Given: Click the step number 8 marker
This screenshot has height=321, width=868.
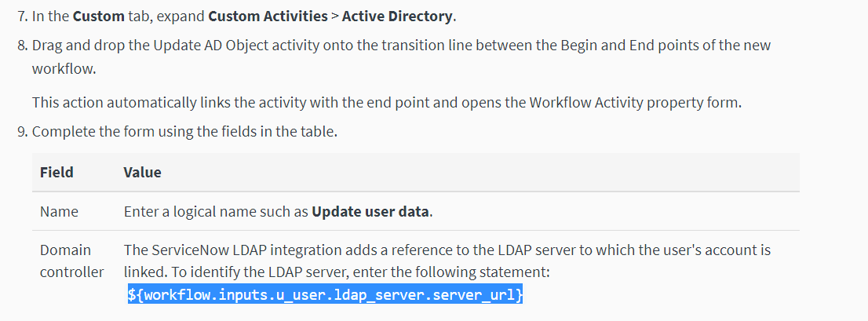Looking at the screenshot, I should (21, 45).
